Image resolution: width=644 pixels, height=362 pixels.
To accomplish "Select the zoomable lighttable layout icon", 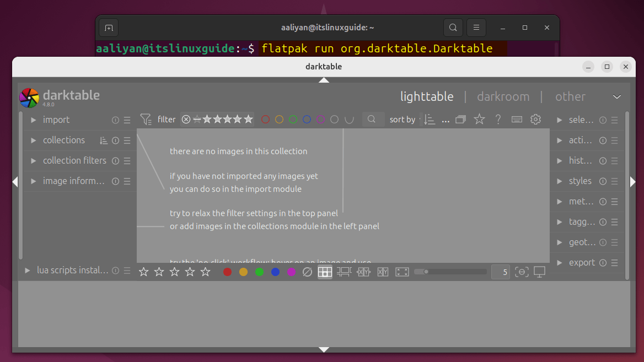I will click(344, 271).
